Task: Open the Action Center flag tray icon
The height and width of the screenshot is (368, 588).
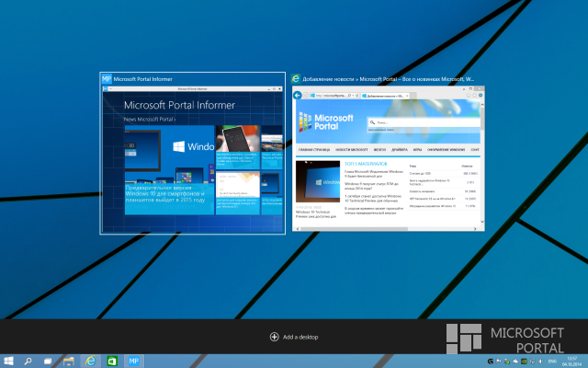Action: point(498,362)
